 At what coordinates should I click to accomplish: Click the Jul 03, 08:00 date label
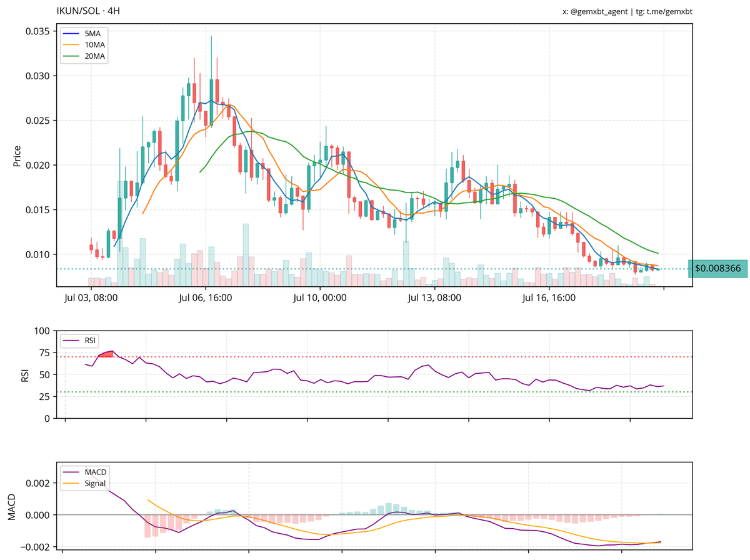pos(91,298)
